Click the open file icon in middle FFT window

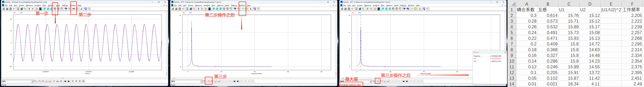[173, 9]
